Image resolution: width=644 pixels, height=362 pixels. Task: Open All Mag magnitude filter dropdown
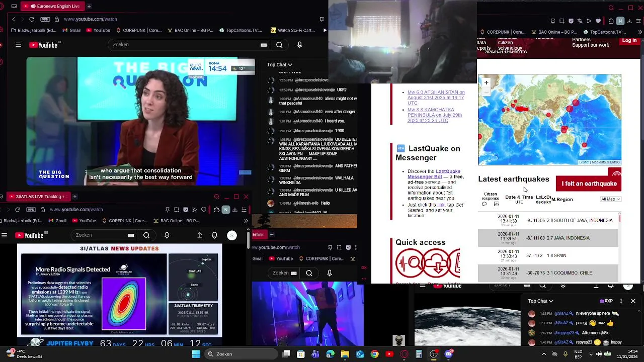pyautogui.click(x=610, y=199)
